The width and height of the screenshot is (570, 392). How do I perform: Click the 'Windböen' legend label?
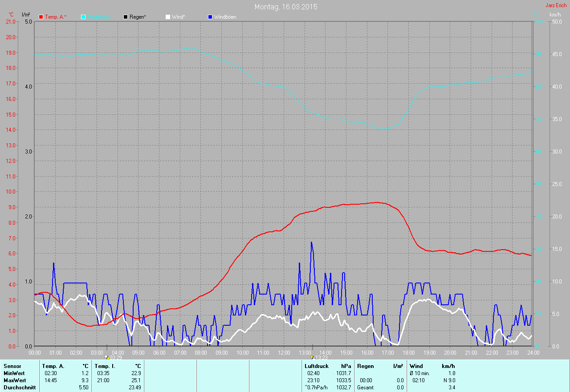tap(225, 17)
